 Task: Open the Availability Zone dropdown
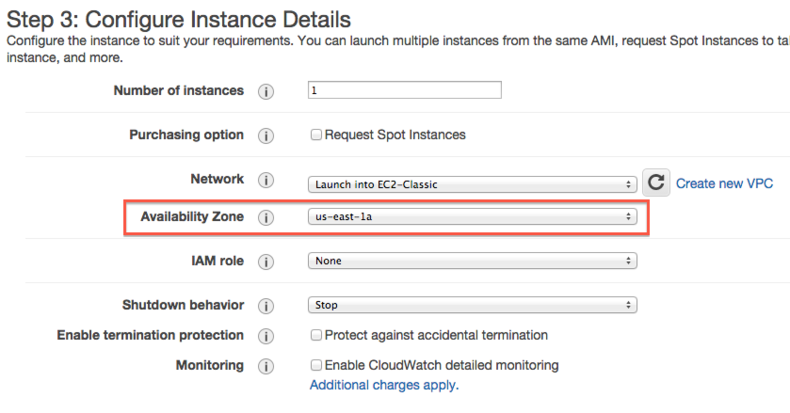point(472,216)
